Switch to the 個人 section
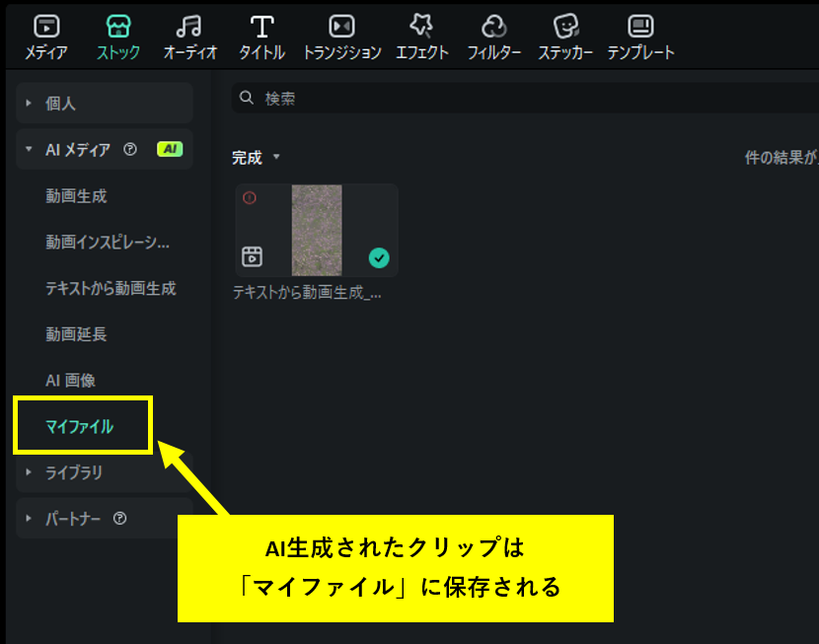 click(x=59, y=103)
